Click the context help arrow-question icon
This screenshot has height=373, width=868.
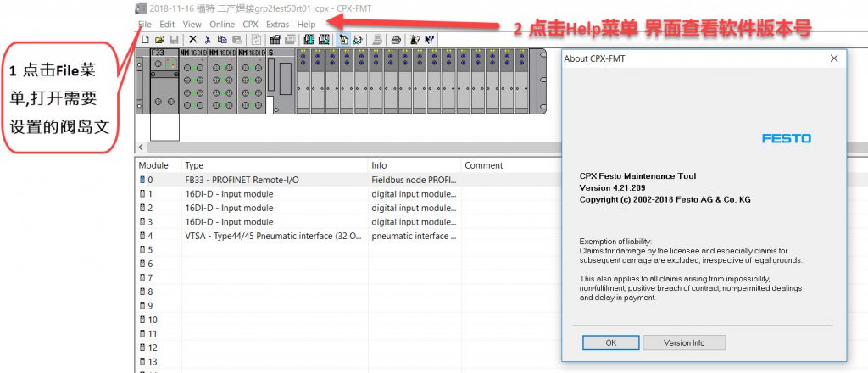(x=430, y=39)
